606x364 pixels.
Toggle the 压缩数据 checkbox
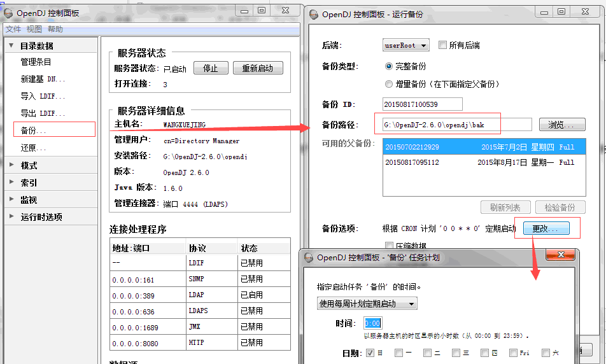tap(389, 245)
